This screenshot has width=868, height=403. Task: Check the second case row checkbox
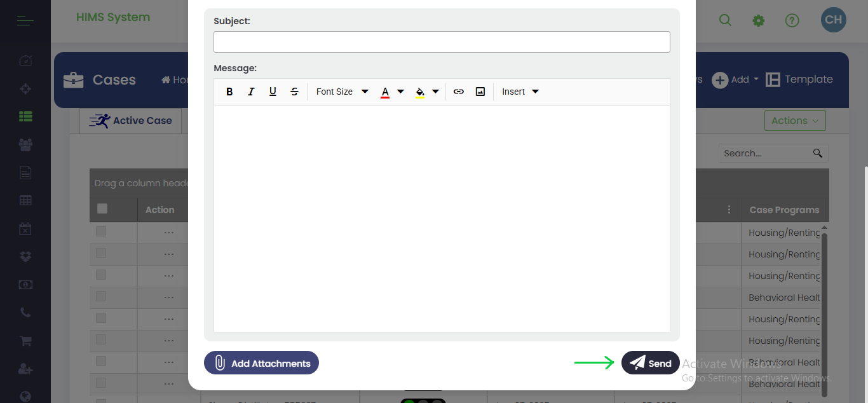[x=101, y=253]
